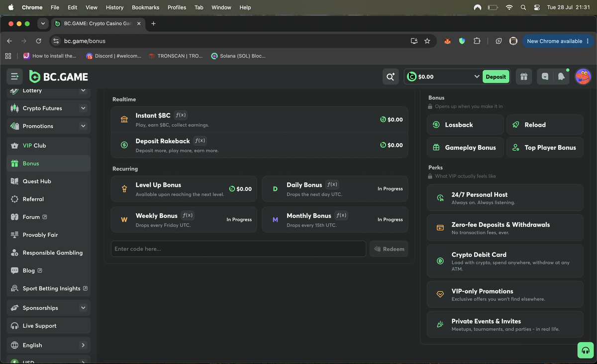597x364 pixels.
Task: Open the Chrome tab search dropdown arrow
Action: click(43, 23)
